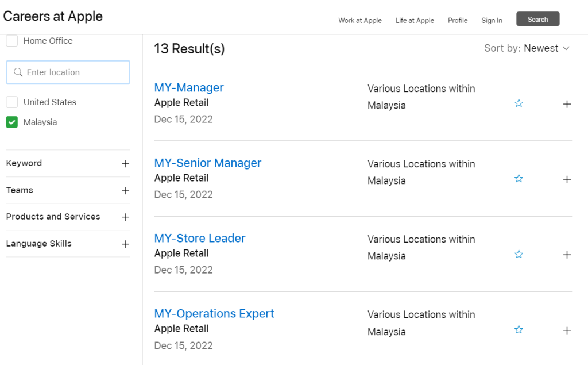Mark MY-Store Leader as favorite
588x365 pixels.
pyautogui.click(x=519, y=254)
